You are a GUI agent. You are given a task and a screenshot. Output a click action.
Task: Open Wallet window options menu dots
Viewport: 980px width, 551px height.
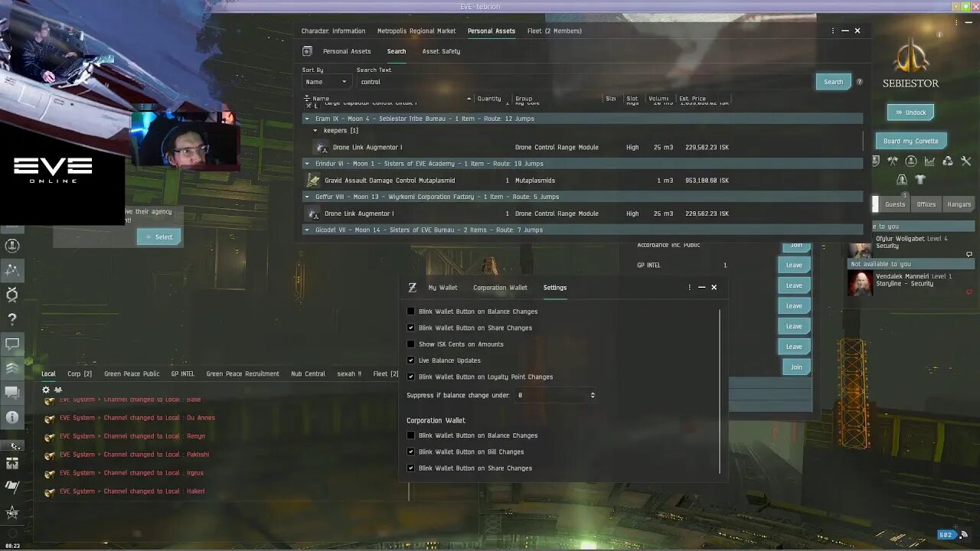689,287
